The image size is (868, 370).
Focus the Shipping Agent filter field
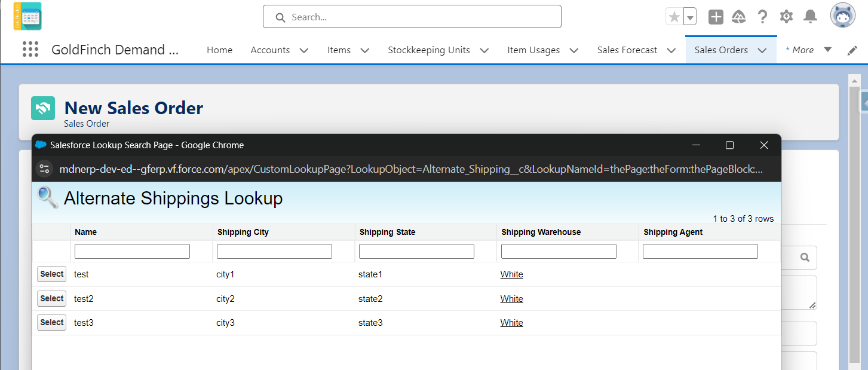(x=700, y=251)
